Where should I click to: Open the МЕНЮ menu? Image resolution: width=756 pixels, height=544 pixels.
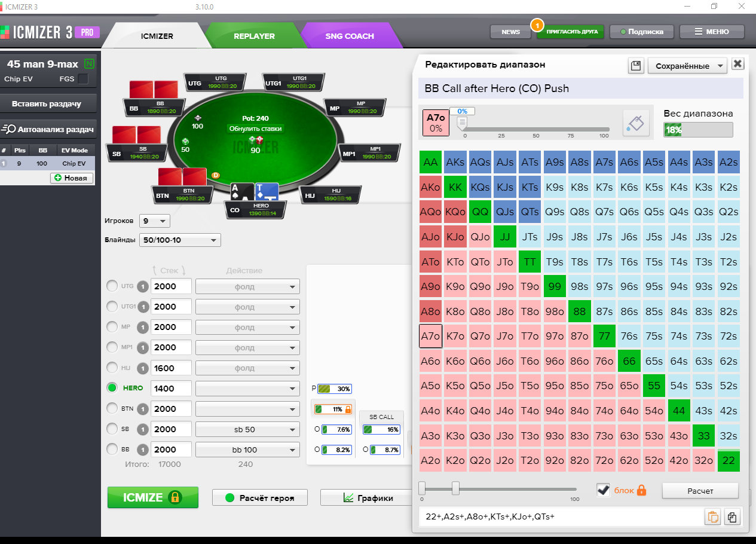[712, 32]
